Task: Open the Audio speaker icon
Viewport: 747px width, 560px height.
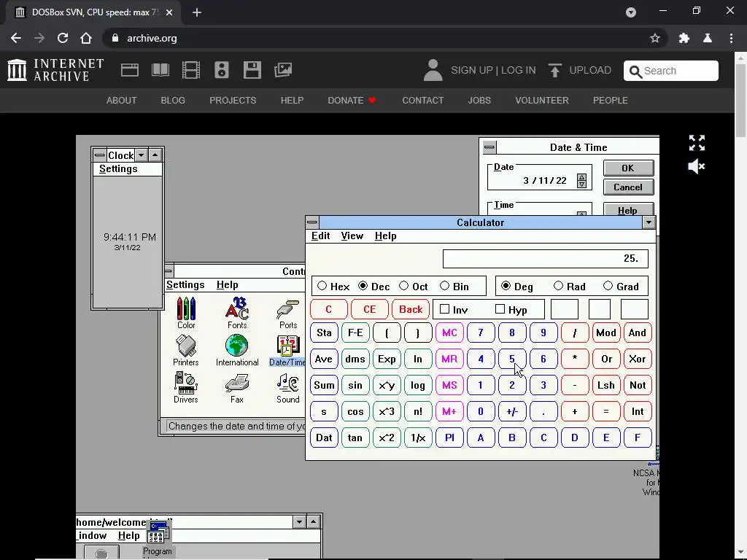Action: click(222, 70)
